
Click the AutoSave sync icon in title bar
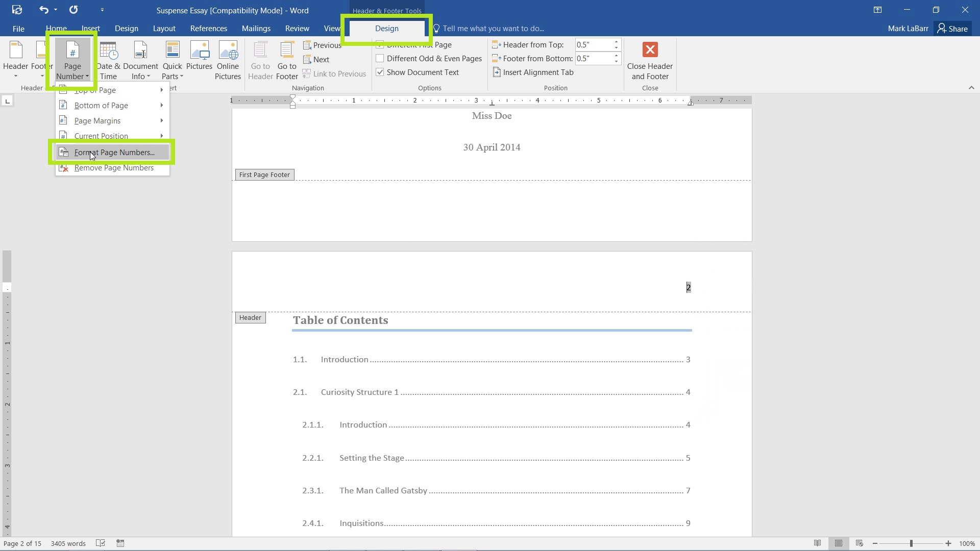point(17,10)
